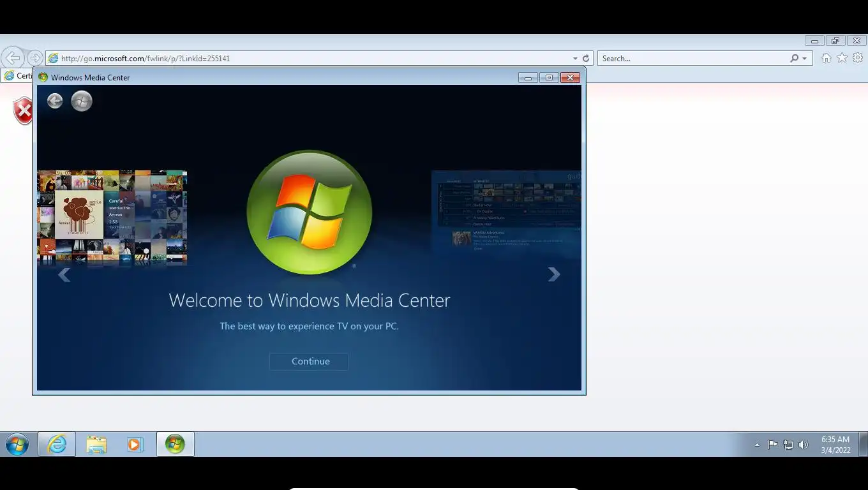This screenshot has height=490, width=868.
Task: Click the magnifier search icon in IE
Action: point(794,58)
